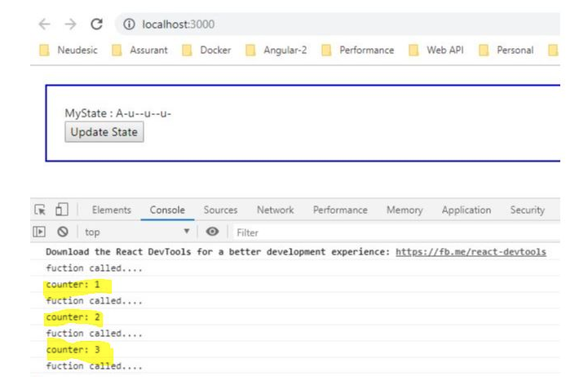
Task: Go back with the browser back arrow
Action: [x=44, y=24]
